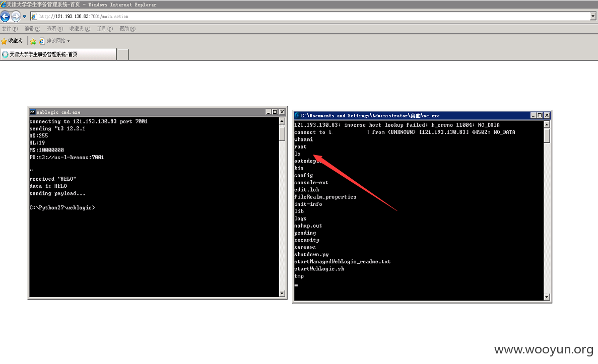The image size is (598, 364).
Task: Click the 收藏夹 star favorites button
Action: tap(12, 41)
